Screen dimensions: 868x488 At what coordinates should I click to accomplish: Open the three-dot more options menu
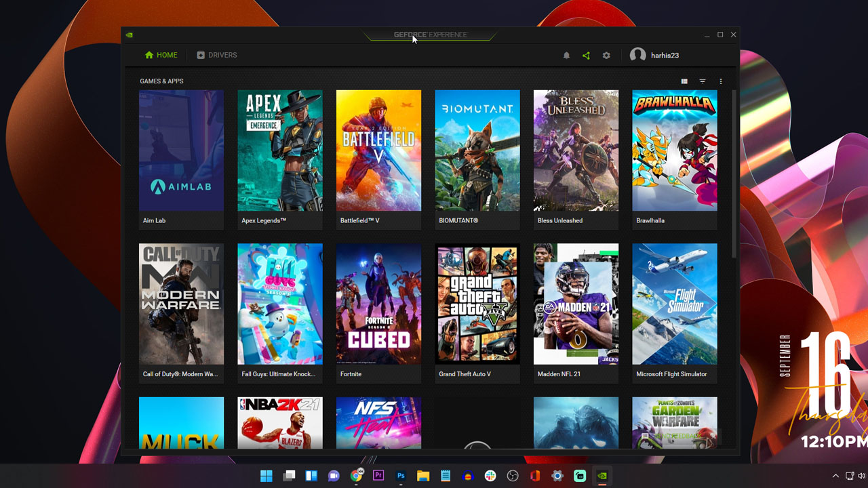coord(721,81)
